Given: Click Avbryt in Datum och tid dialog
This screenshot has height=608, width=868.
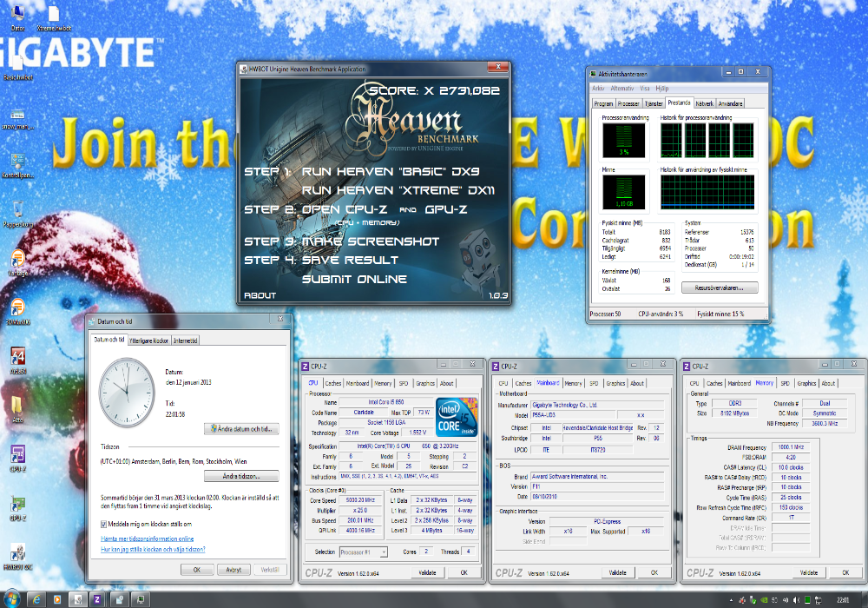Looking at the screenshot, I should click(233, 569).
